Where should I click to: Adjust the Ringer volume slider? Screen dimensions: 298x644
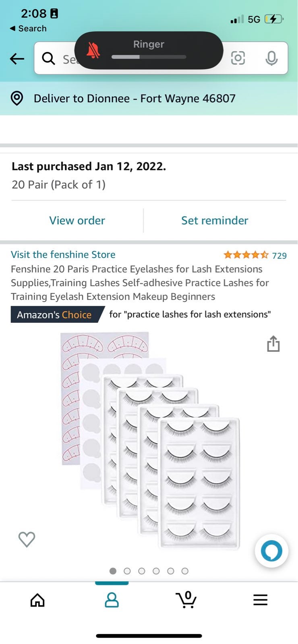[149, 57]
